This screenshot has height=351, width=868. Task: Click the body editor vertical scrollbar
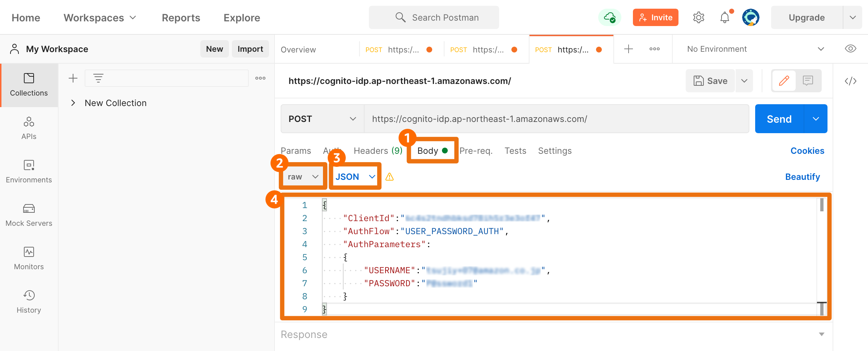coord(822,257)
